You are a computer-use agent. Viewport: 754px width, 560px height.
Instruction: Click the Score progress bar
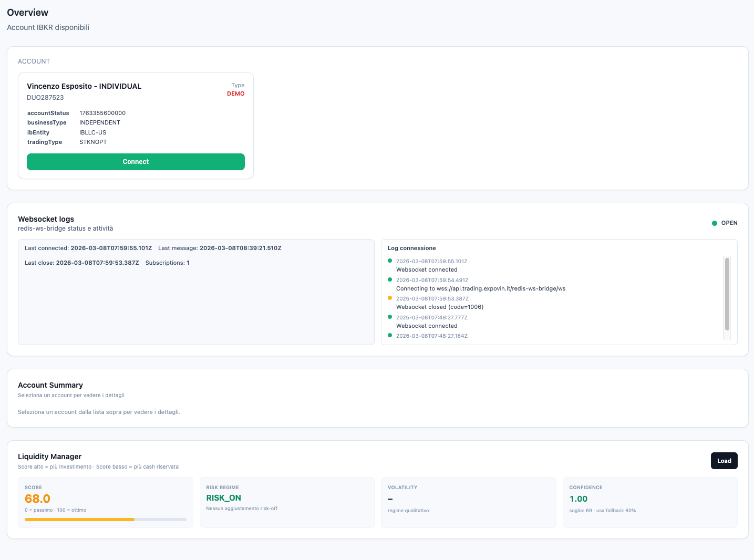coord(105,520)
